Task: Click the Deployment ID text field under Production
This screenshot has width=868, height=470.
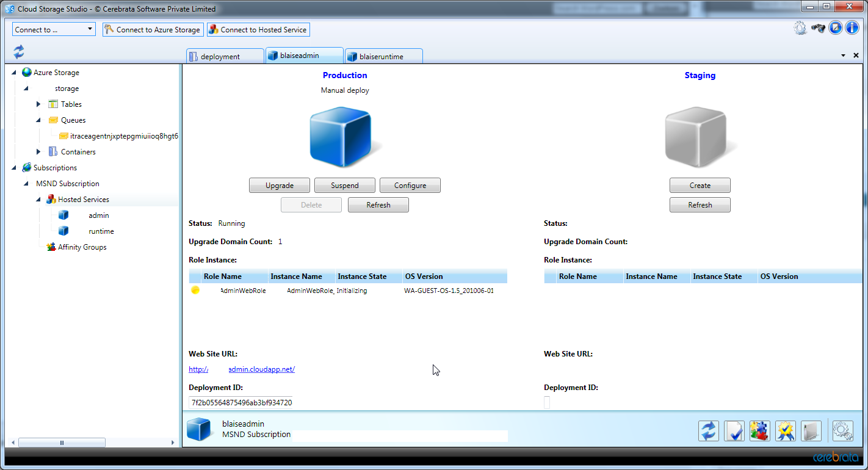Action: (241, 403)
